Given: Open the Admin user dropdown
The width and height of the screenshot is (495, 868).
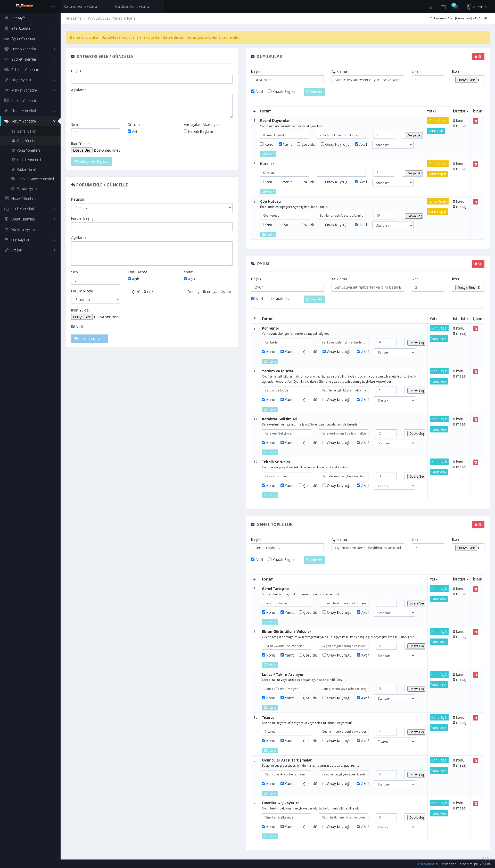Looking at the screenshot, I should [477, 7].
